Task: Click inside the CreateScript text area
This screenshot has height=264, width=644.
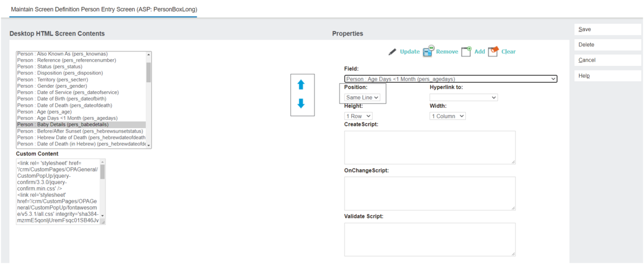Action: pyautogui.click(x=430, y=148)
